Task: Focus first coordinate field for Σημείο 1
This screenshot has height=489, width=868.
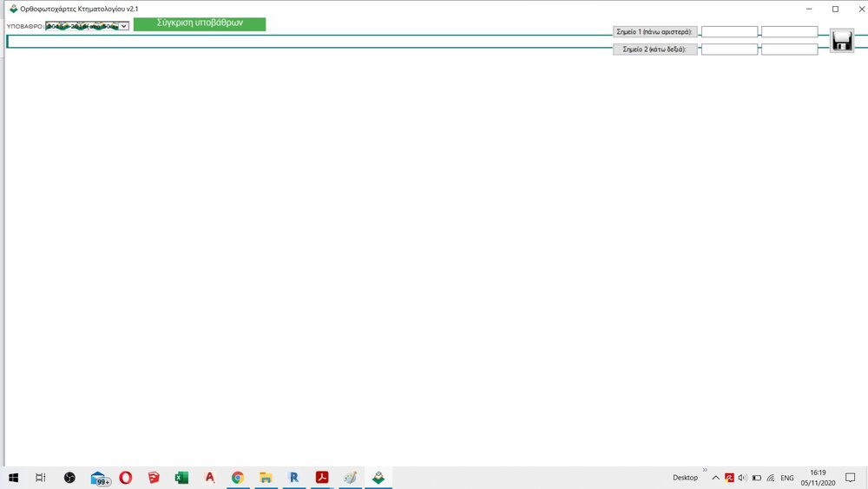Action: [729, 32]
